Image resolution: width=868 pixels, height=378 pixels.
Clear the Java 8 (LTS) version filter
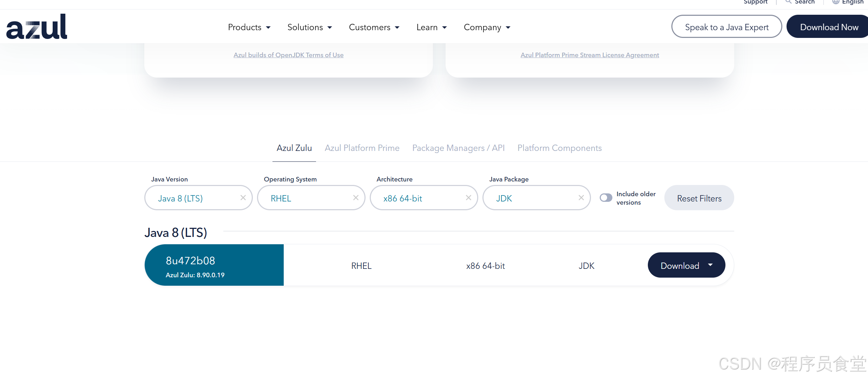[x=243, y=198]
